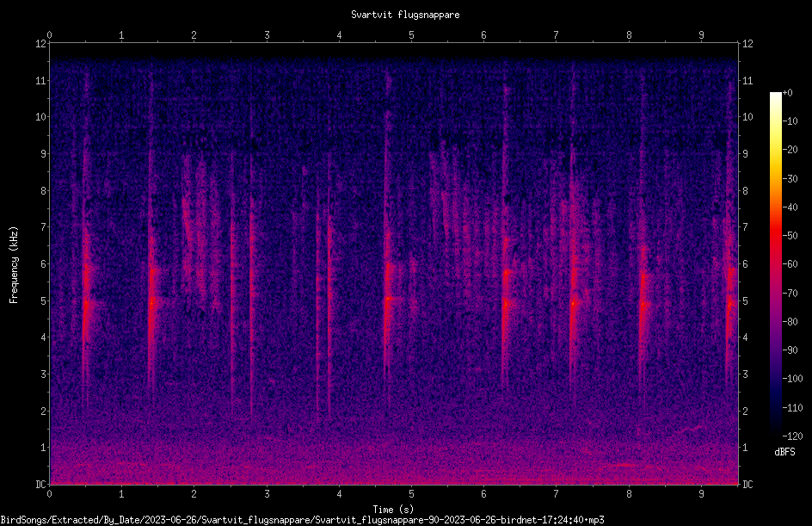Click the 2 label on the left frequency axis
The width and height of the screenshot is (812, 526).
coord(44,411)
